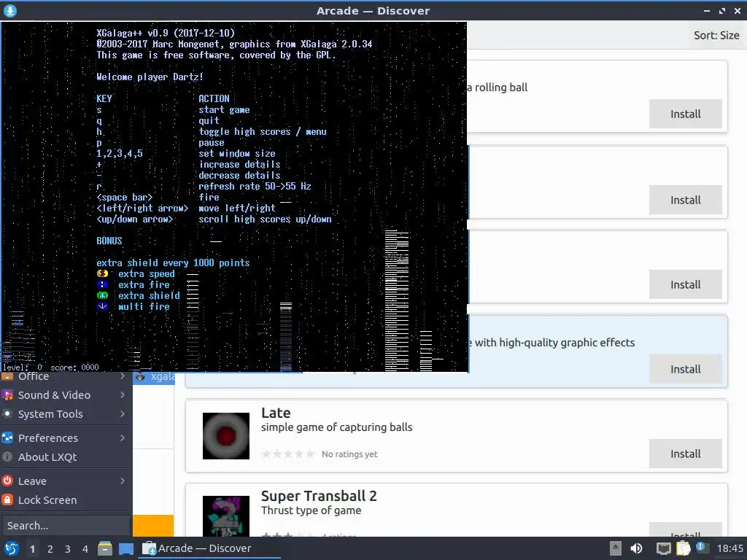Expand the Office submenu arrow
The width and height of the screenshot is (747, 560).
pyautogui.click(x=123, y=376)
